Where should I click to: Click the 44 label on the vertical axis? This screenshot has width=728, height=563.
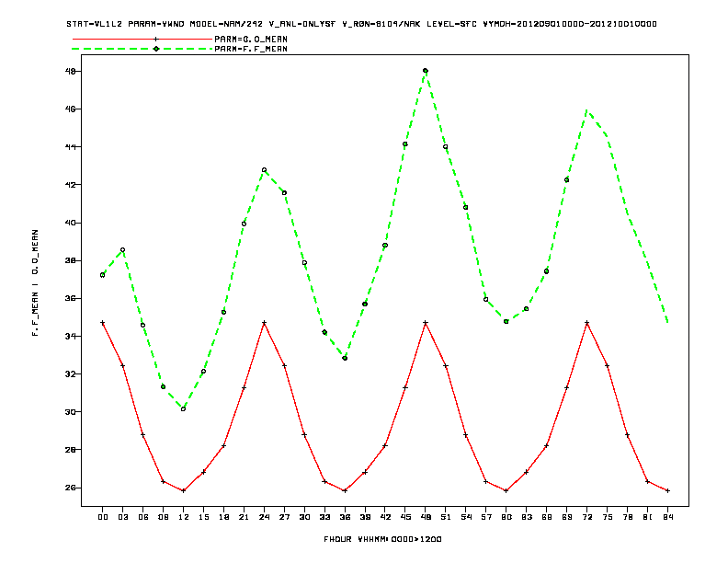point(70,147)
